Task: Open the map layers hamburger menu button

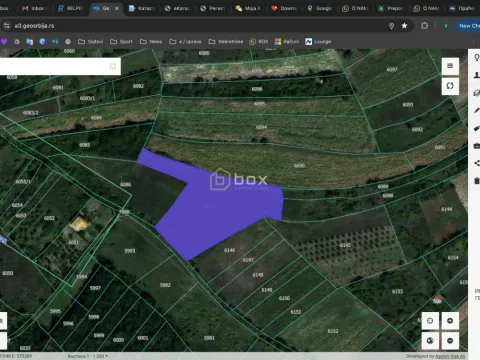Action: click(450, 66)
